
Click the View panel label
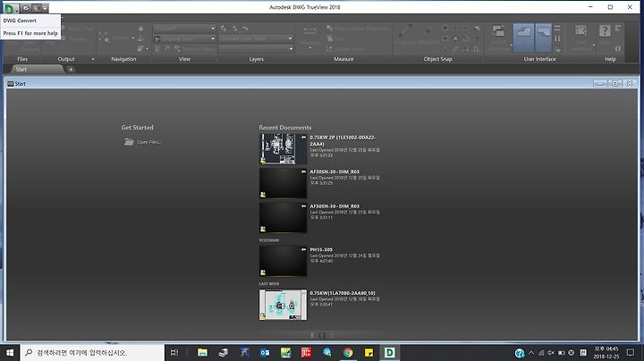[184, 59]
